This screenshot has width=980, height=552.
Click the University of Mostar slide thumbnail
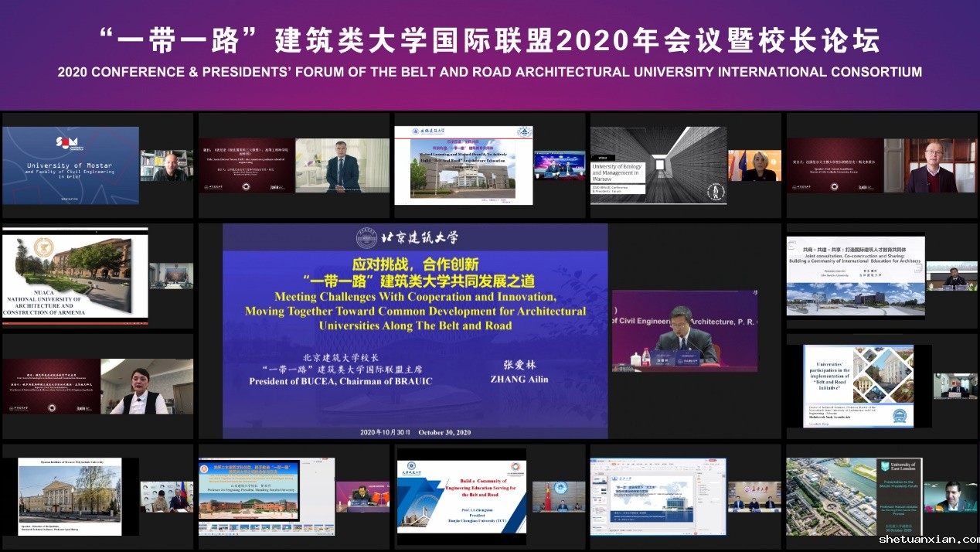[x=70, y=165]
